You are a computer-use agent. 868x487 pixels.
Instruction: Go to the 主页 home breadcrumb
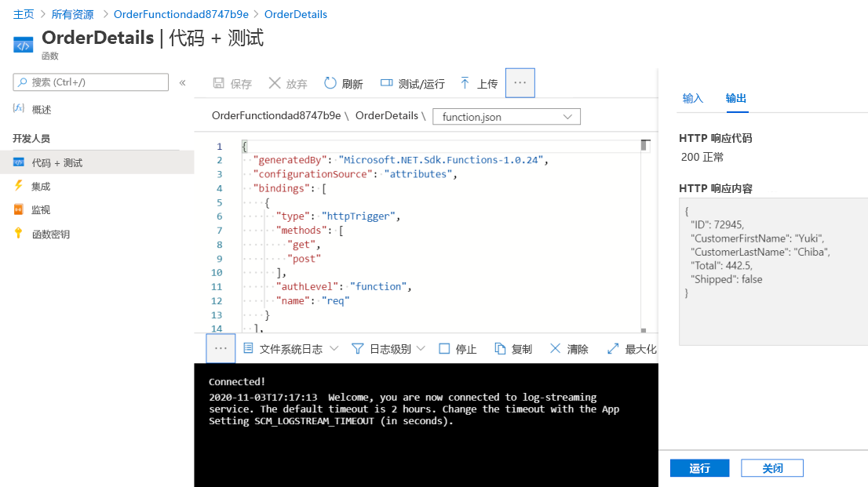[x=24, y=14]
